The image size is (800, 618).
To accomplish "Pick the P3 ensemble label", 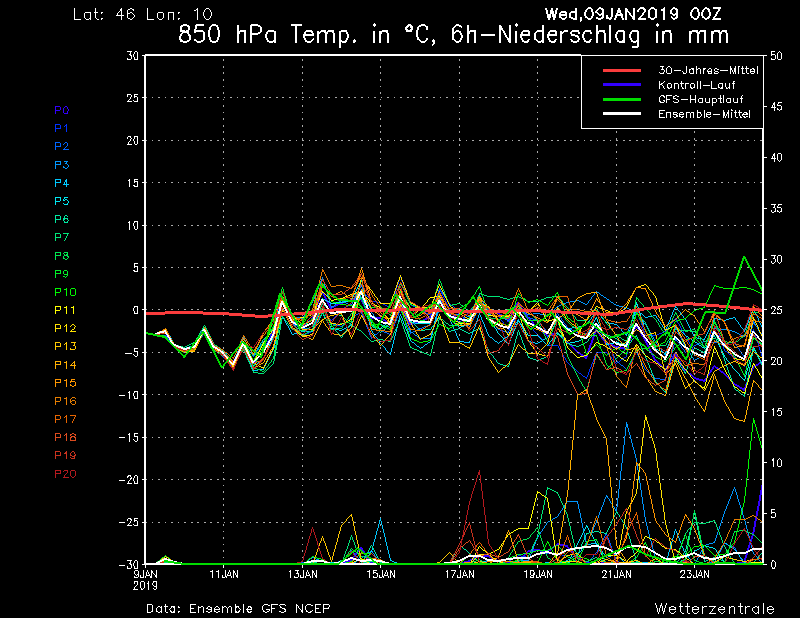I will pos(62,165).
